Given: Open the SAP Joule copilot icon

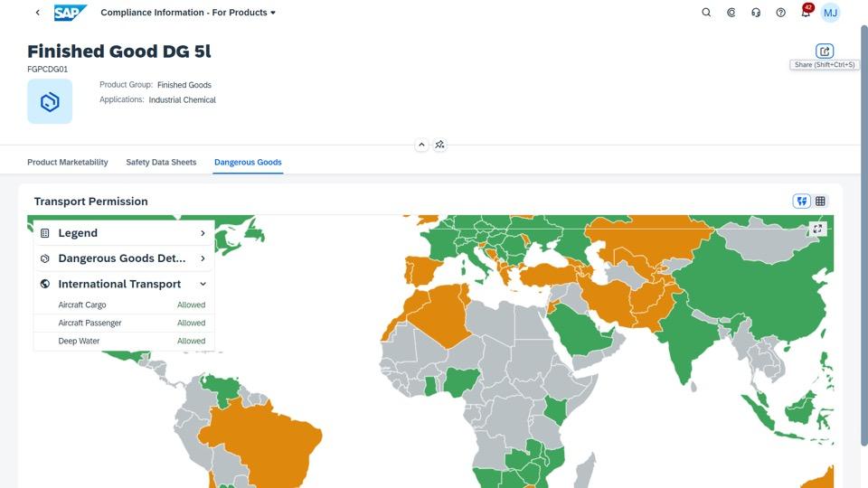Looking at the screenshot, I should [731, 13].
